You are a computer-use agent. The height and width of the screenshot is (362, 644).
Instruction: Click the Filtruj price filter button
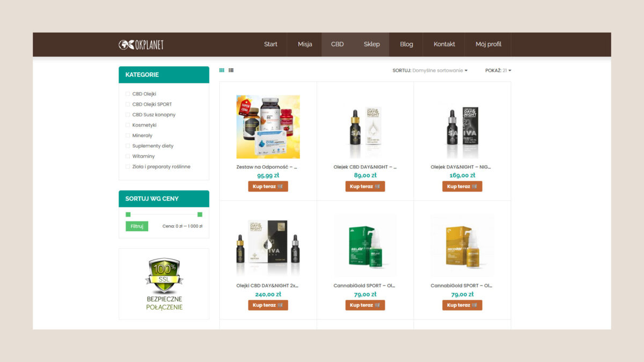(x=136, y=226)
